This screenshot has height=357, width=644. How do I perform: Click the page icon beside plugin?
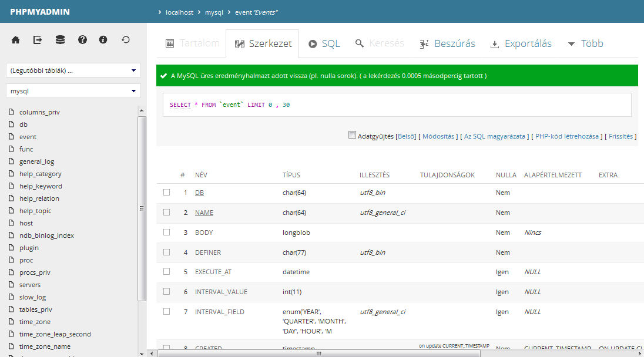click(x=12, y=247)
